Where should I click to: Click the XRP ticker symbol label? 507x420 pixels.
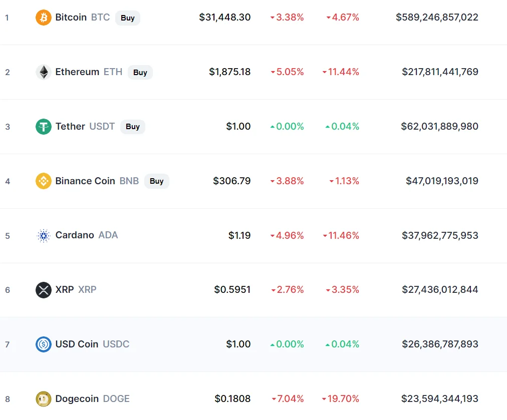pos(87,289)
